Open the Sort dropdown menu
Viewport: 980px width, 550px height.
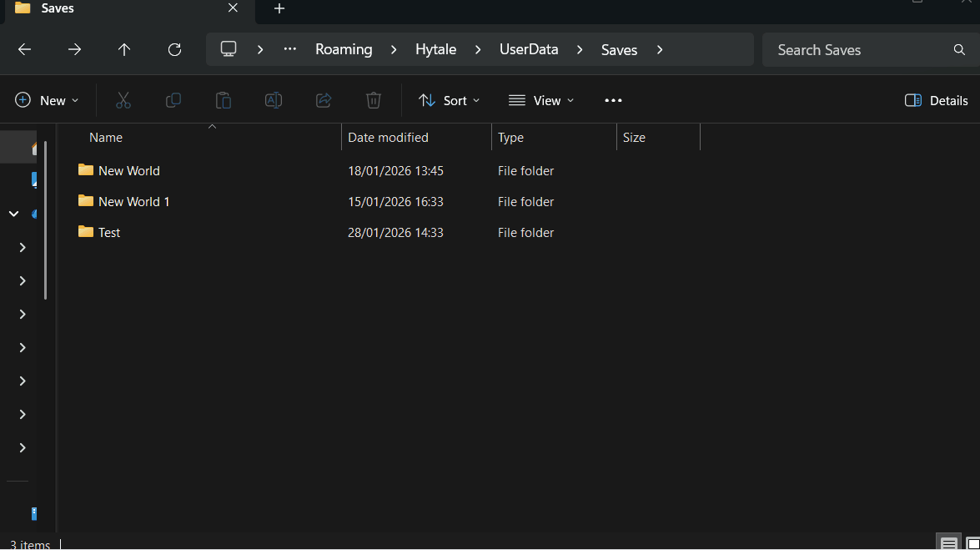click(x=449, y=100)
